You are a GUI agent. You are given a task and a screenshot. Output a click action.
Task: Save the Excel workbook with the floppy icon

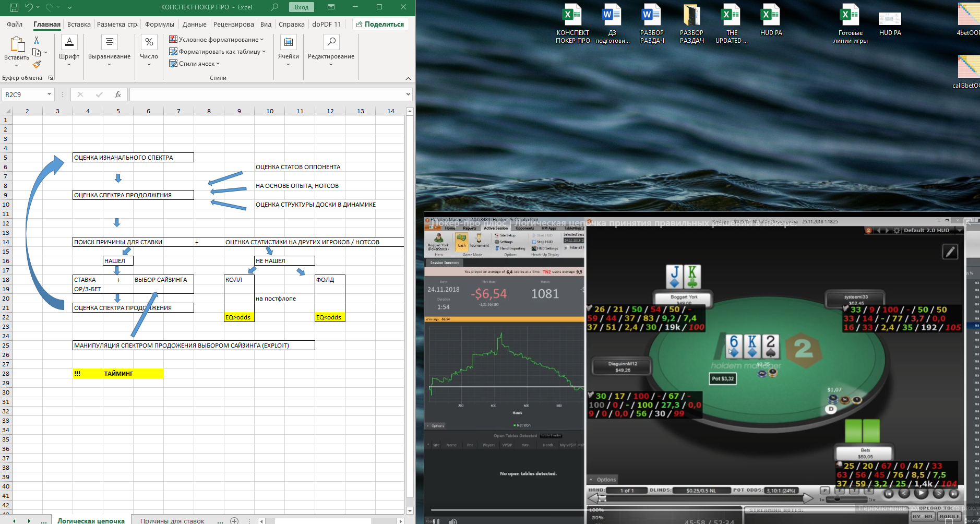click(14, 7)
